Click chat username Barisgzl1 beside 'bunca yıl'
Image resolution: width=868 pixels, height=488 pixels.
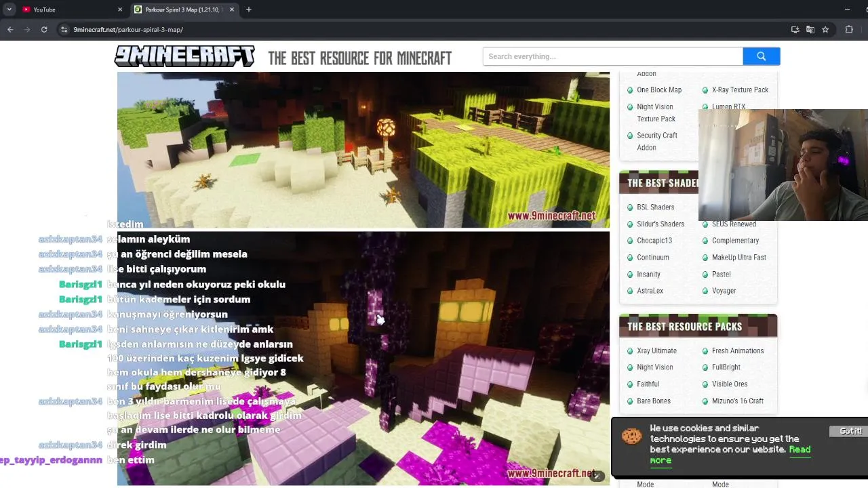pyautogui.click(x=80, y=284)
